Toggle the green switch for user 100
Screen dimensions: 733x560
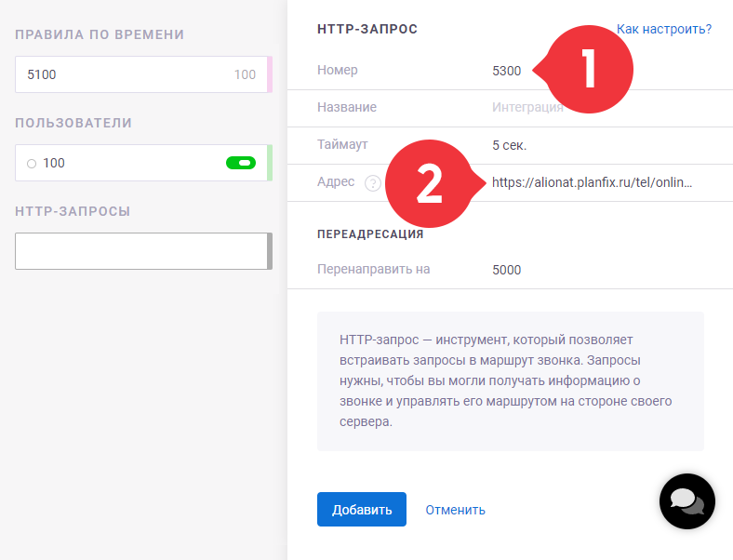coord(241,163)
